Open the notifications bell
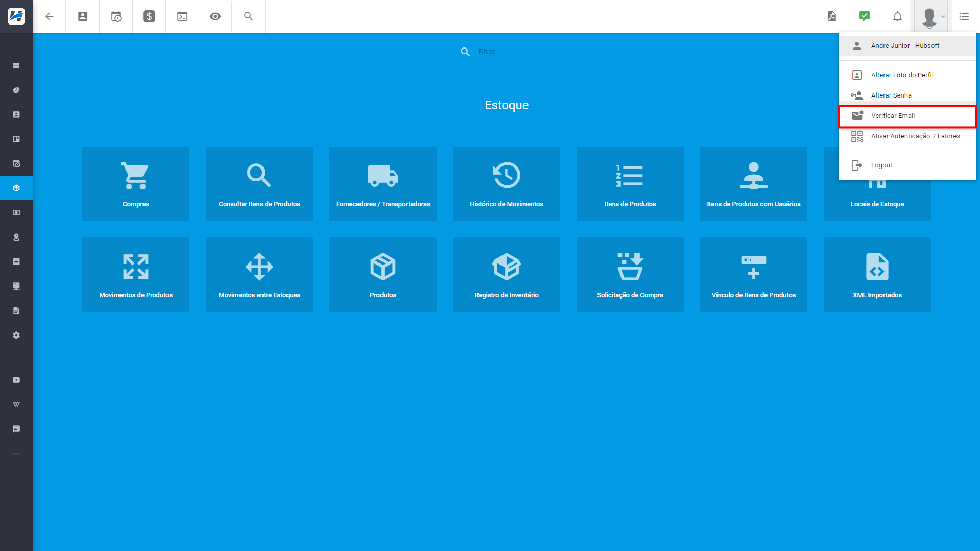The image size is (980, 551). (897, 16)
